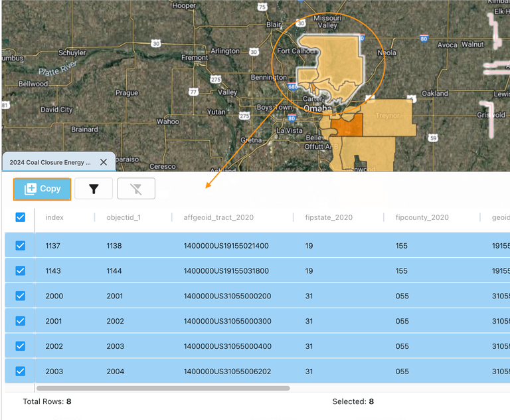The height and width of the screenshot is (420, 510).
Task: Click objectid value 1138
Action: (x=114, y=246)
